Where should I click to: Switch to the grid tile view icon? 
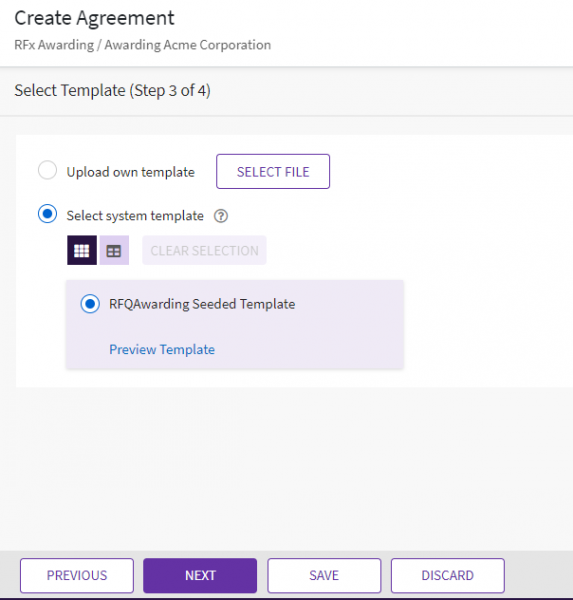(x=82, y=250)
